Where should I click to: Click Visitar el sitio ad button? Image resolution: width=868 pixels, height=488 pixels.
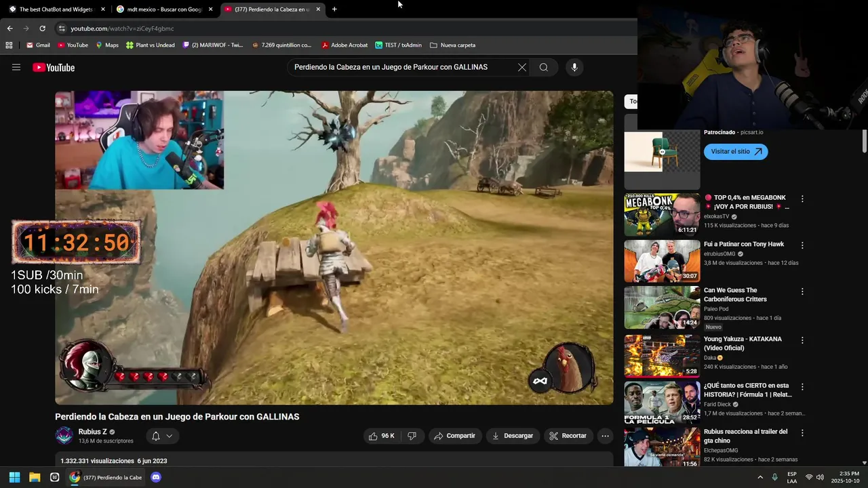[x=736, y=152]
